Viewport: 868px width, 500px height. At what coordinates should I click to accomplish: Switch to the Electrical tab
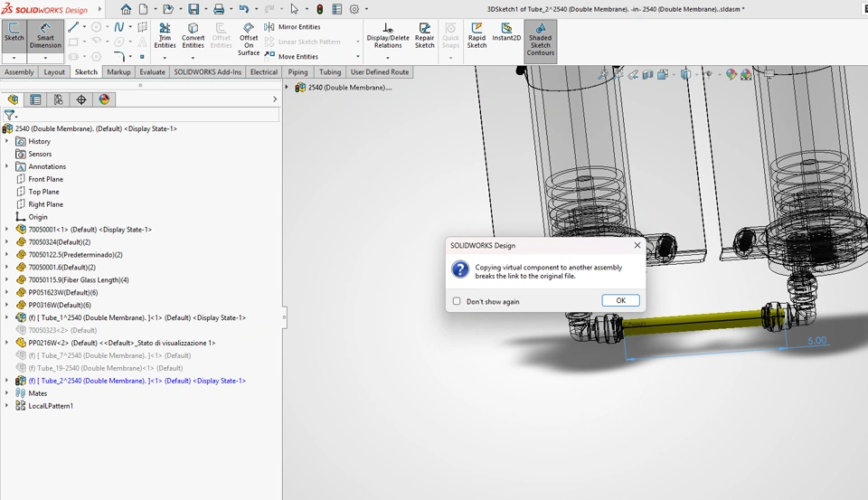(x=263, y=72)
